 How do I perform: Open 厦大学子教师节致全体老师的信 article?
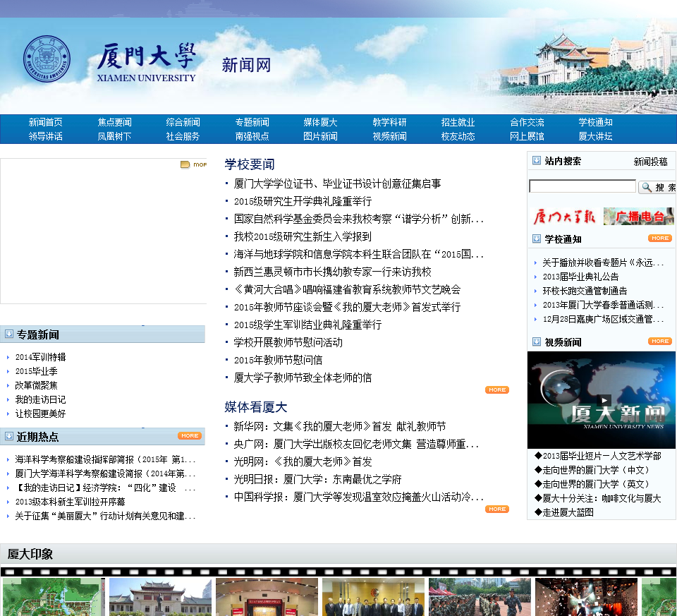303,378
